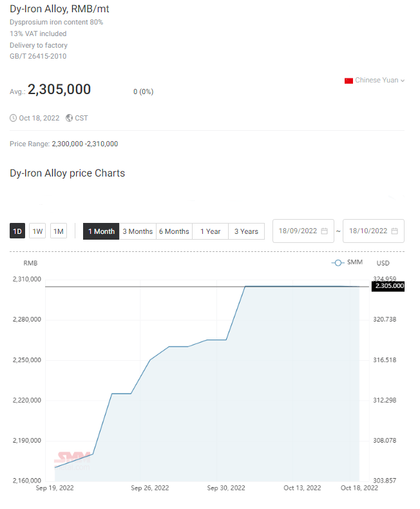Click the average price 2,305,000
The width and height of the screenshot is (420, 509).
(x=59, y=90)
